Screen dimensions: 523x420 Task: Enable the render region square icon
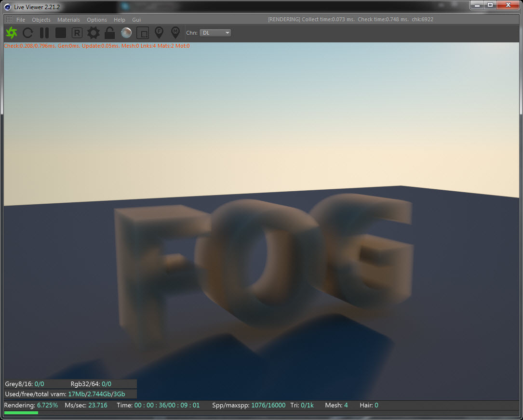pyautogui.click(x=143, y=33)
